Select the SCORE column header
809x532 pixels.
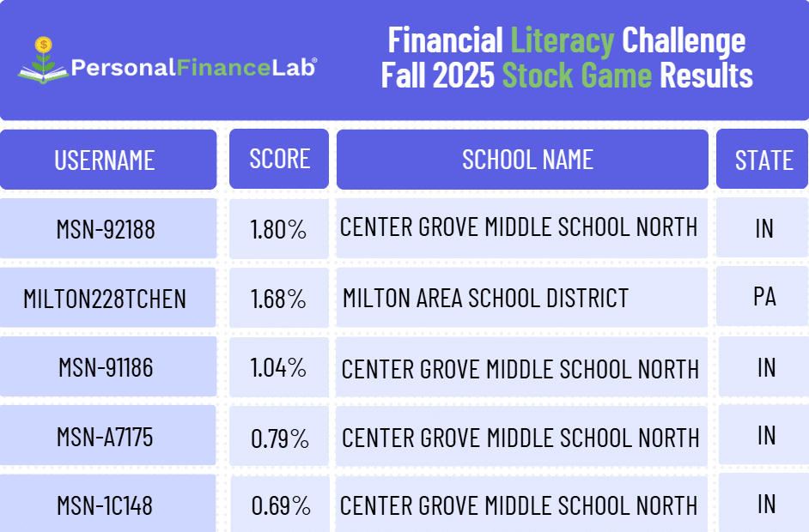(x=279, y=159)
